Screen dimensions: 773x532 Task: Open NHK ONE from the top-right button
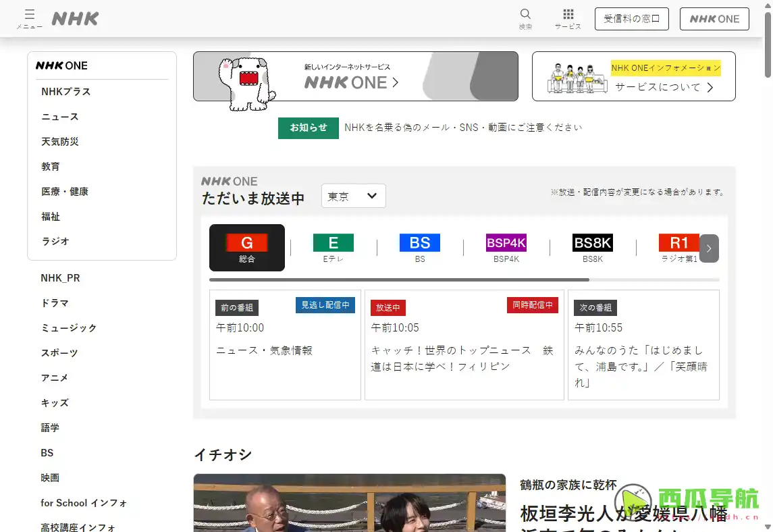pyautogui.click(x=714, y=18)
